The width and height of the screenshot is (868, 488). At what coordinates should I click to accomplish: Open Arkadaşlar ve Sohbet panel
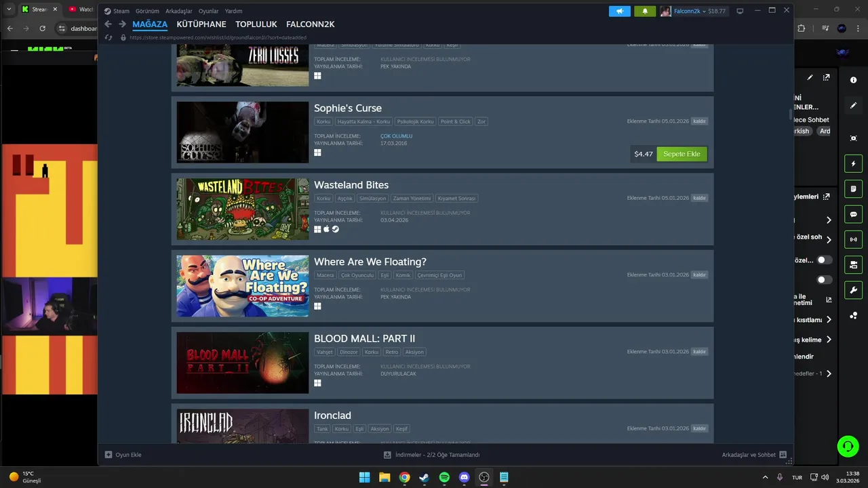click(753, 455)
